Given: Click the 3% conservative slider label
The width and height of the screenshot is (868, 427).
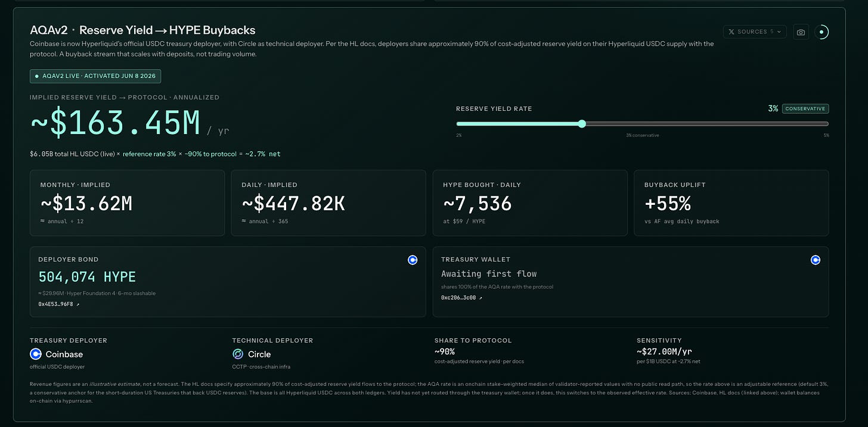Looking at the screenshot, I should [x=642, y=135].
